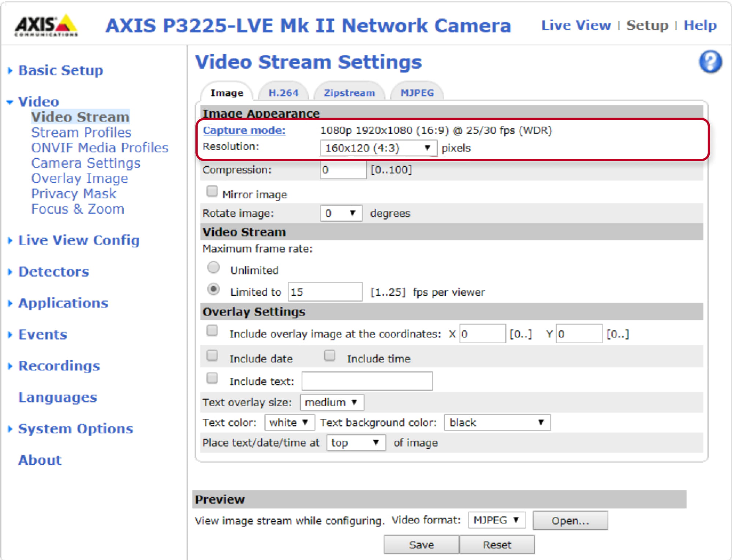Select the Limited to frame rate radio
This screenshot has height=560, width=732.
click(x=213, y=289)
